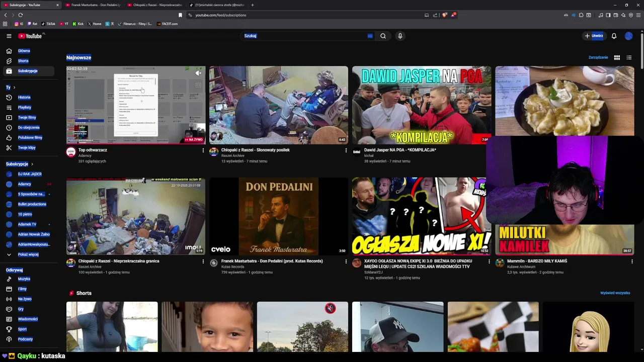Open options menu for Don Pedalini video
The image size is (644, 362).
pyautogui.click(x=346, y=261)
